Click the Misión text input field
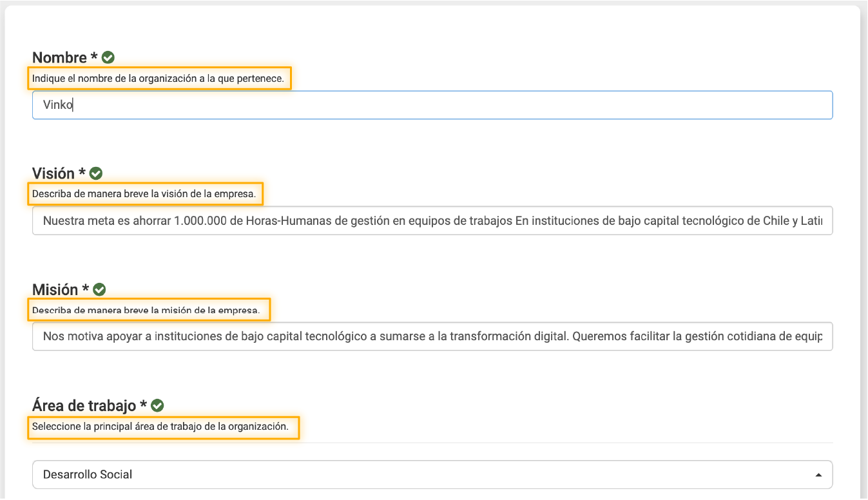This screenshot has height=500, width=868. pyautogui.click(x=432, y=336)
